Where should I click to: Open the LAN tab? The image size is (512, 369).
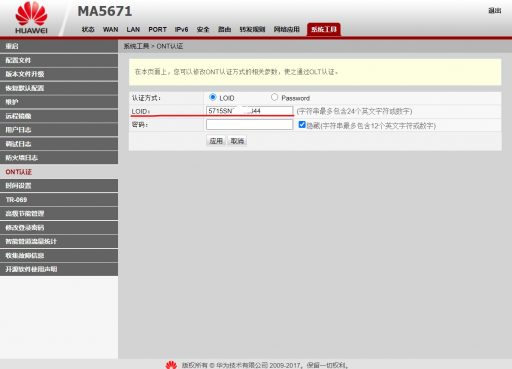pyautogui.click(x=133, y=29)
